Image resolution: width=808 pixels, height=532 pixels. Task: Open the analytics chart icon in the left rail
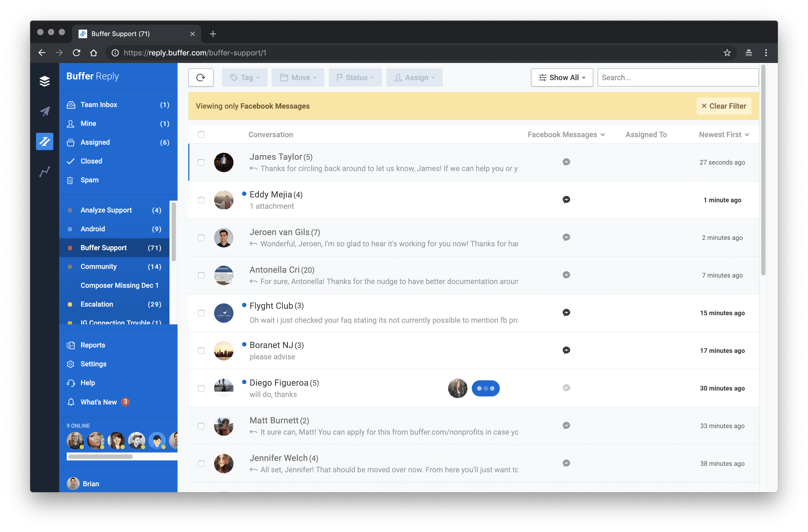coord(44,171)
